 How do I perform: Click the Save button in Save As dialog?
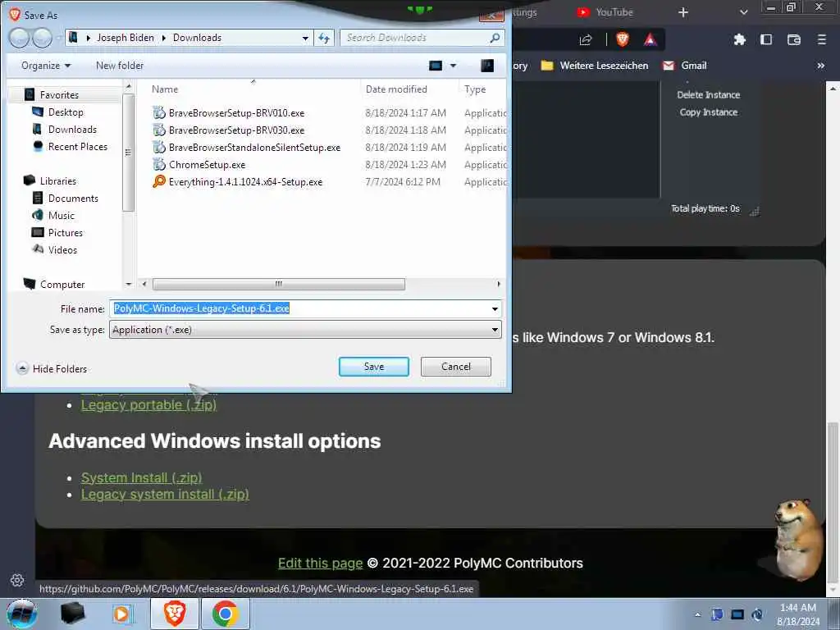pos(373,367)
